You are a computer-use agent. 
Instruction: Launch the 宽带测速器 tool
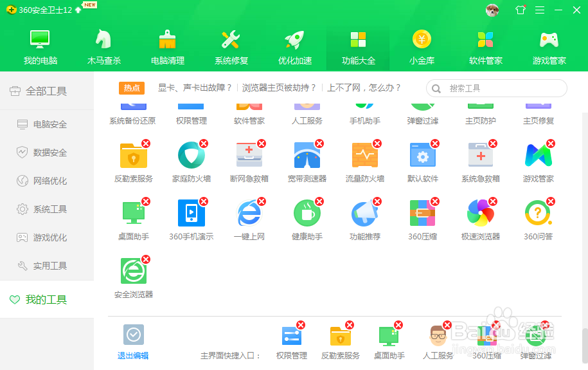click(x=307, y=155)
